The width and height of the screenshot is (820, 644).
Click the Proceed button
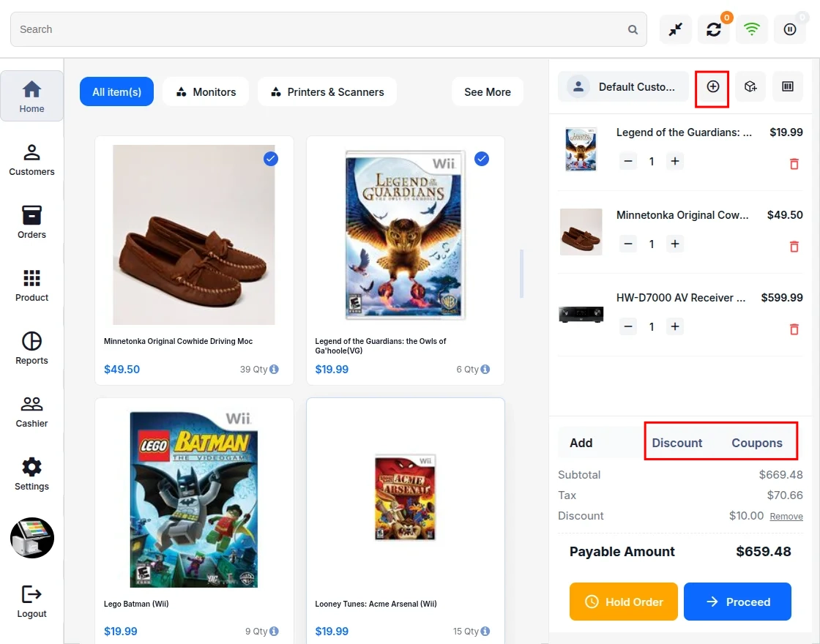tap(737, 602)
